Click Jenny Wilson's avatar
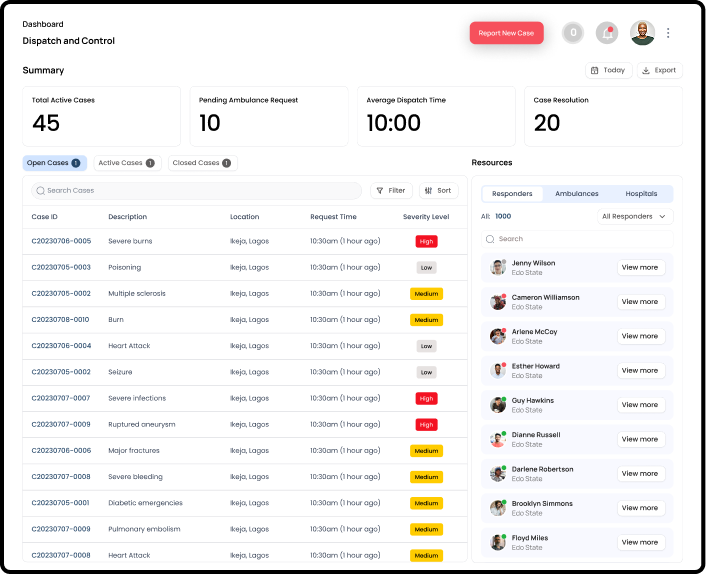 pyautogui.click(x=498, y=267)
